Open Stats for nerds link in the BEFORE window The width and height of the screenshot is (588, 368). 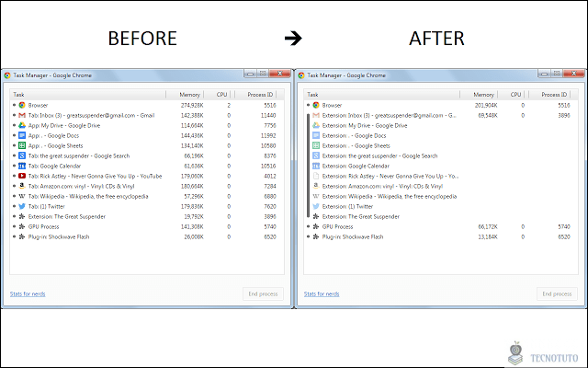click(28, 294)
